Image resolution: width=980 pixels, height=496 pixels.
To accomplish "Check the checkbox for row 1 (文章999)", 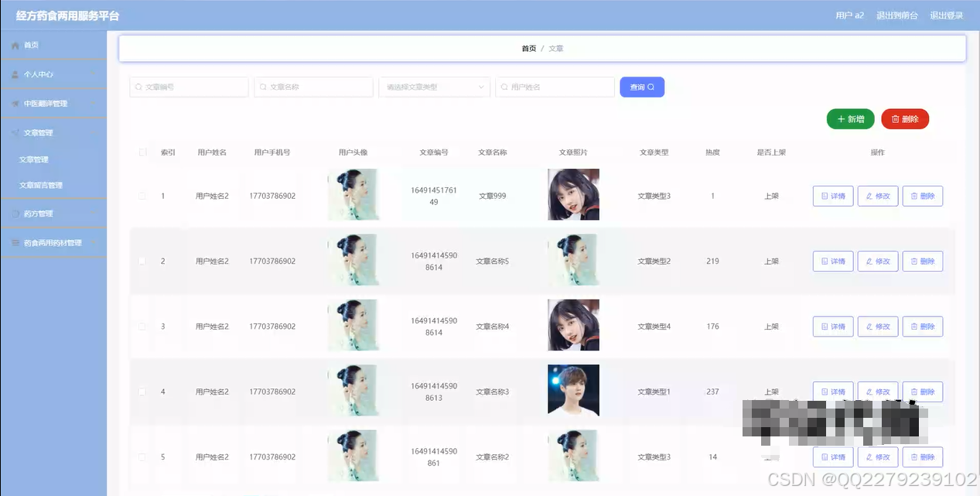I will 142,195.
